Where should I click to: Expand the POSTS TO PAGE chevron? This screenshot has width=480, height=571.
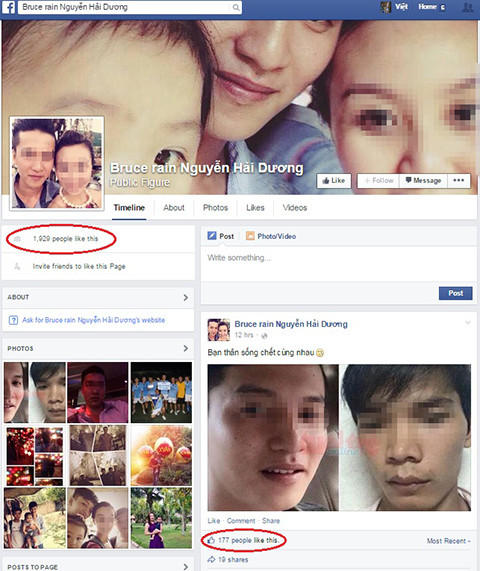tap(185, 567)
